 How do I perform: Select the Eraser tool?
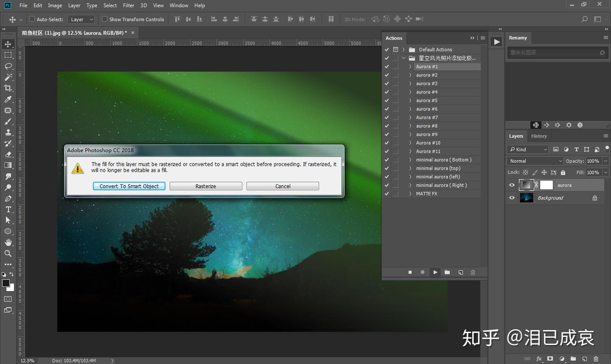pyautogui.click(x=8, y=154)
